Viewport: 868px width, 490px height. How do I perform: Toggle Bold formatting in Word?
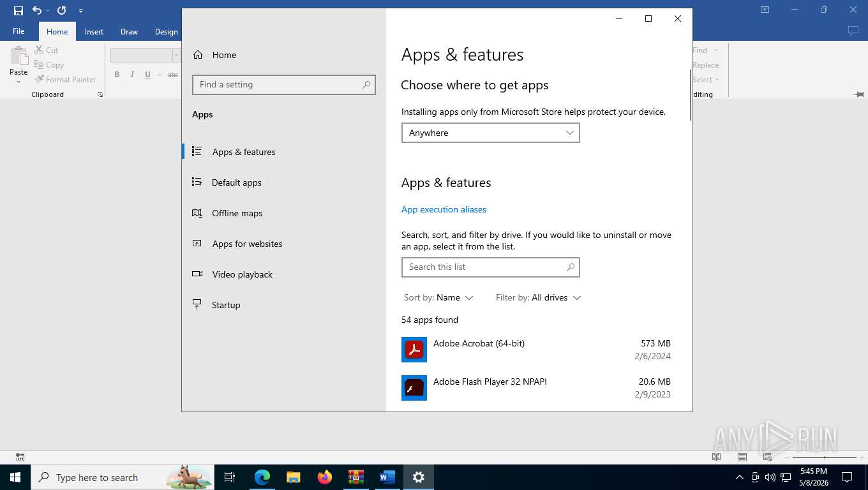click(117, 75)
